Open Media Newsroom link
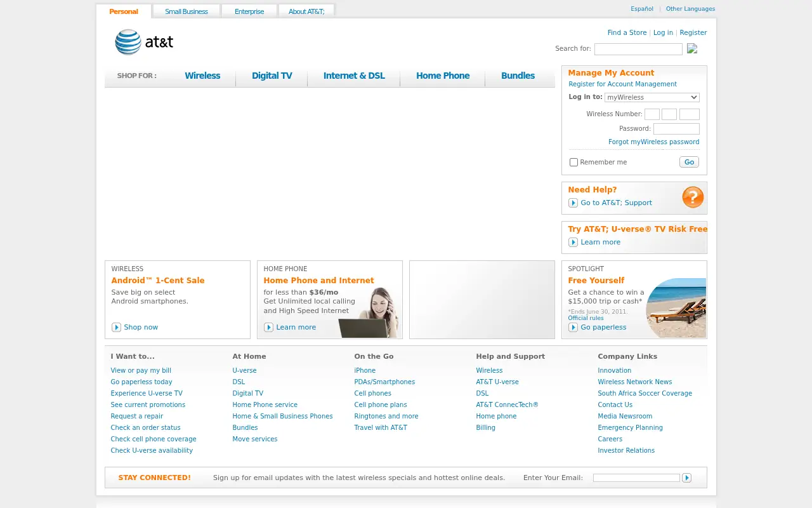 [625, 417]
